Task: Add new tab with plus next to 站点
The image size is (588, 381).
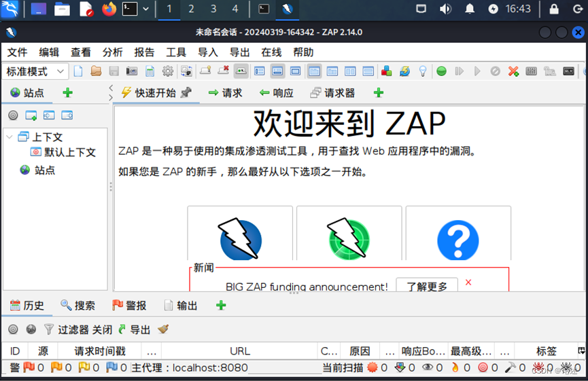Action: coord(68,92)
